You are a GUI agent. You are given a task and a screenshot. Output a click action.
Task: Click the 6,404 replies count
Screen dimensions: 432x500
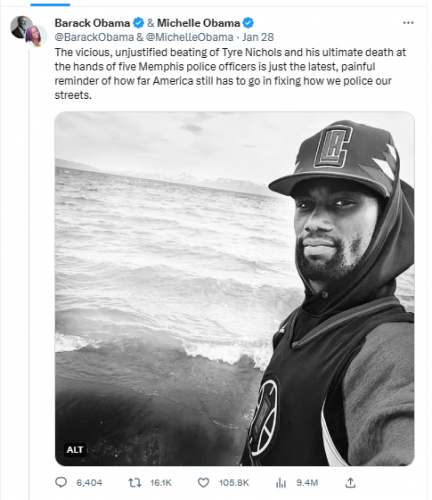coord(89,483)
